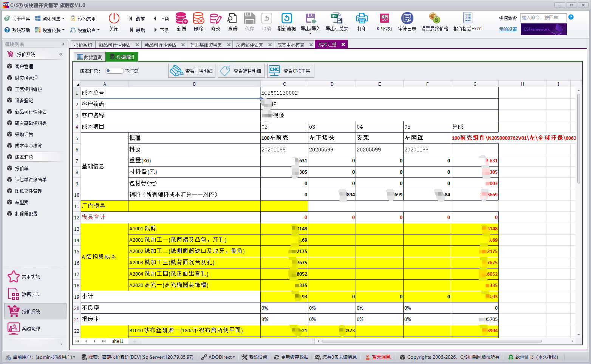The width and height of the screenshot is (591, 364).
Task: Toggle the 成本汇总 不汇总 switch
Action: pos(114,71)
